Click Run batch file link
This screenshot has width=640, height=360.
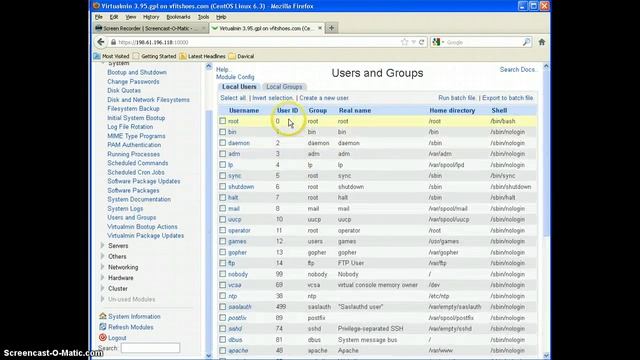tap(457, 98)
